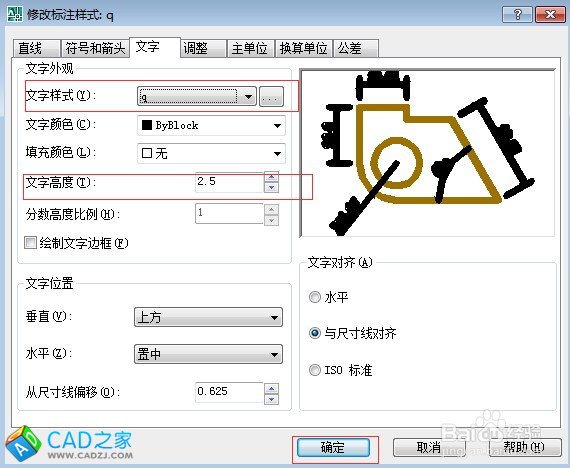
Task: Open the 主单位 tab
Action: [x=250, y=48]
